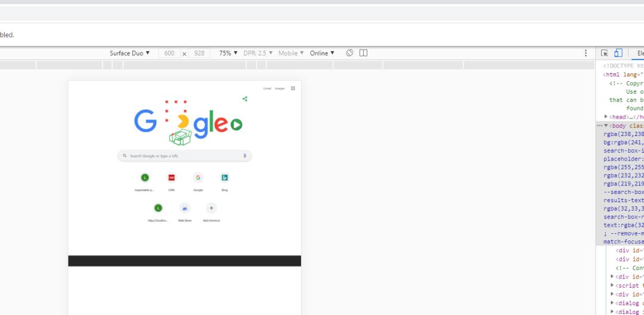644x315 pixels.
Task: Click the viewport height field showing 928
Action: tap(199, 53)
